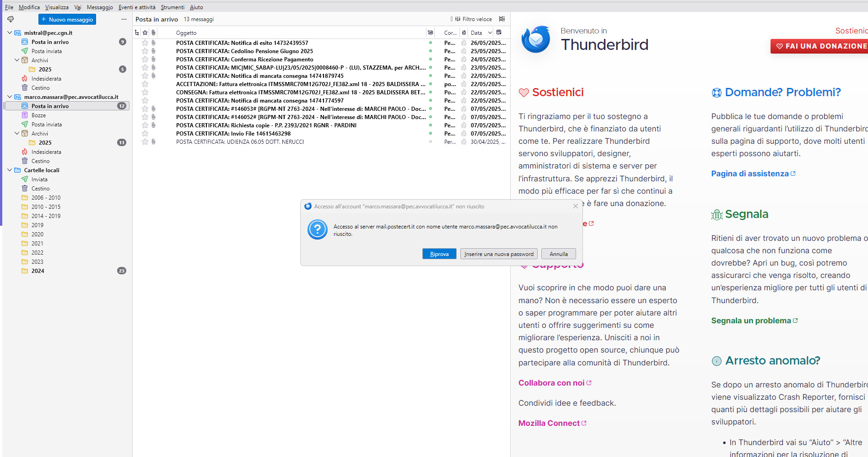This screenshot has width=868, height=457.
Task: Collapse Archivi under mistral@pec.cgn.it
Action: click(x=17, y=60)
